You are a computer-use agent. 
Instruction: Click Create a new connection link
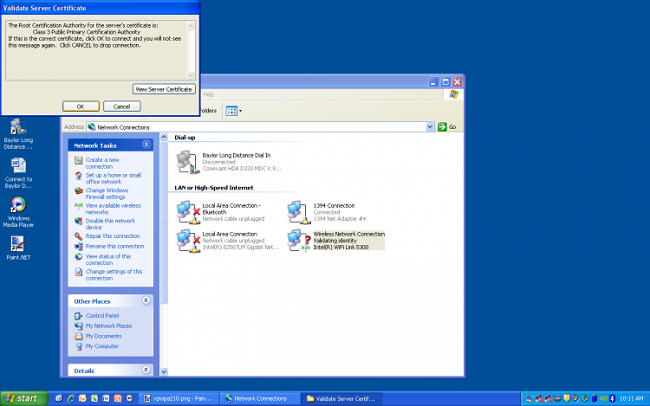tap(102, 163)
